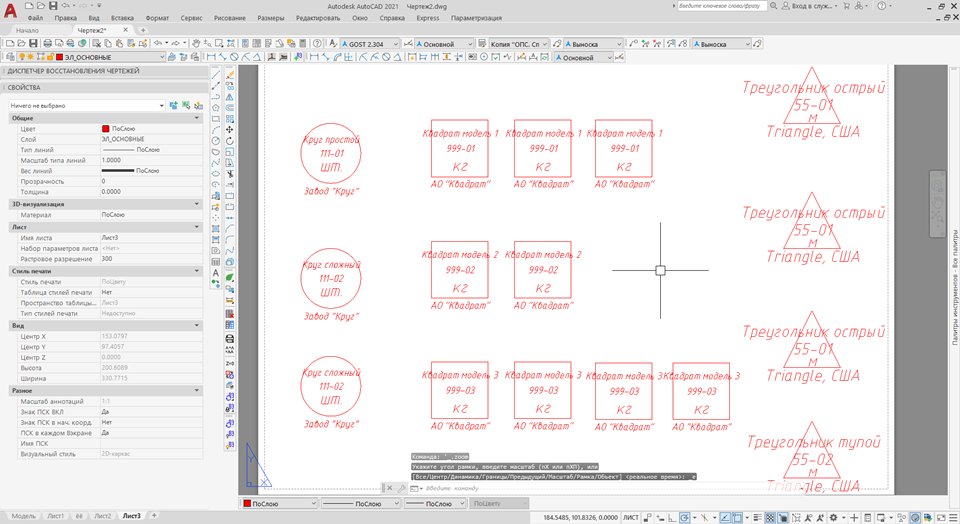Click the Cut scissors icon
Screen dimensions: 960x524
click(x=97, y=43)
